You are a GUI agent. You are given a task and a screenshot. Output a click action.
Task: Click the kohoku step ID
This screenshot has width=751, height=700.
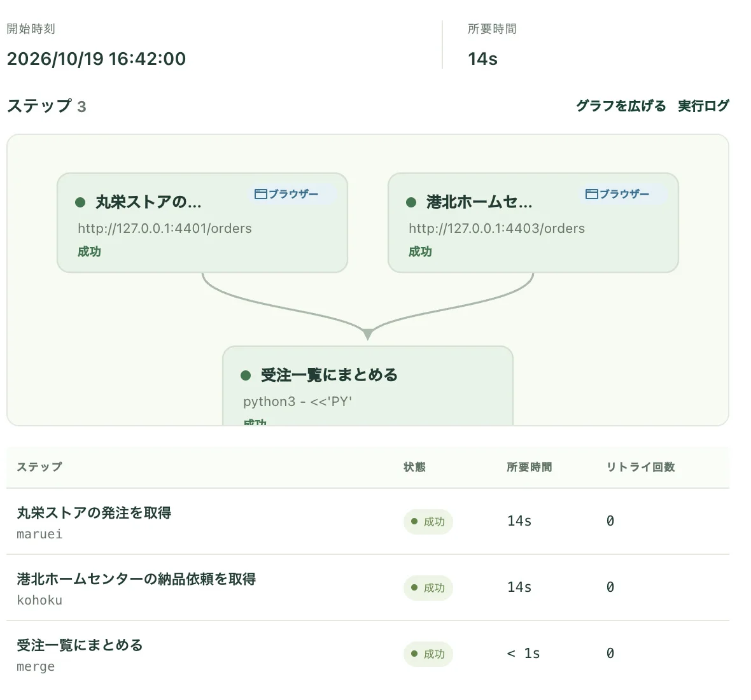[39, 601]
